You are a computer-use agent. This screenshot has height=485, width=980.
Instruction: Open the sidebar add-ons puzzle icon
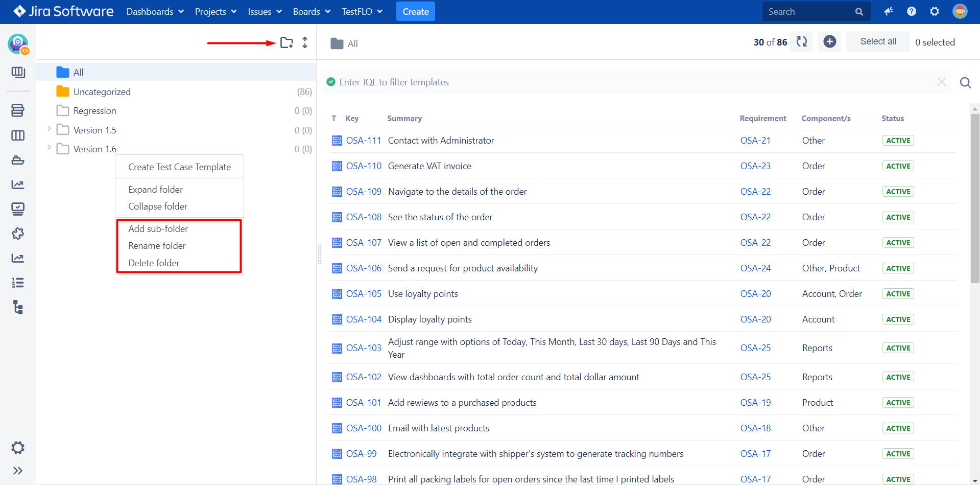coord(18,234)
